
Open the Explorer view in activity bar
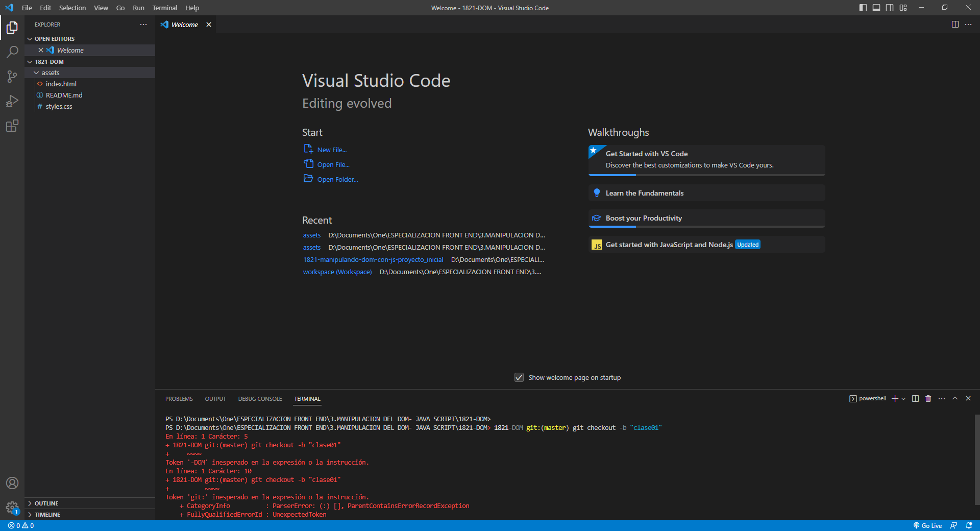[12, 28]
